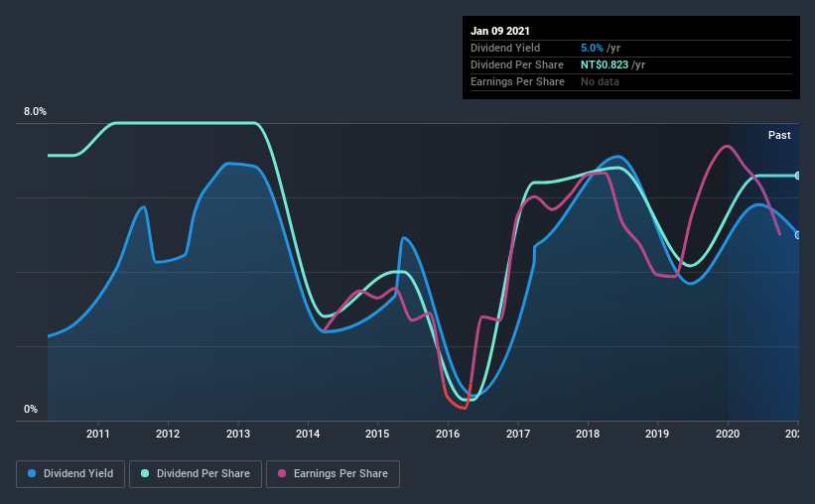The height and width of the screenshot is (504, 815).
Task: Click the Dividend Per Share end-point marker
Action: click(798, 176)
